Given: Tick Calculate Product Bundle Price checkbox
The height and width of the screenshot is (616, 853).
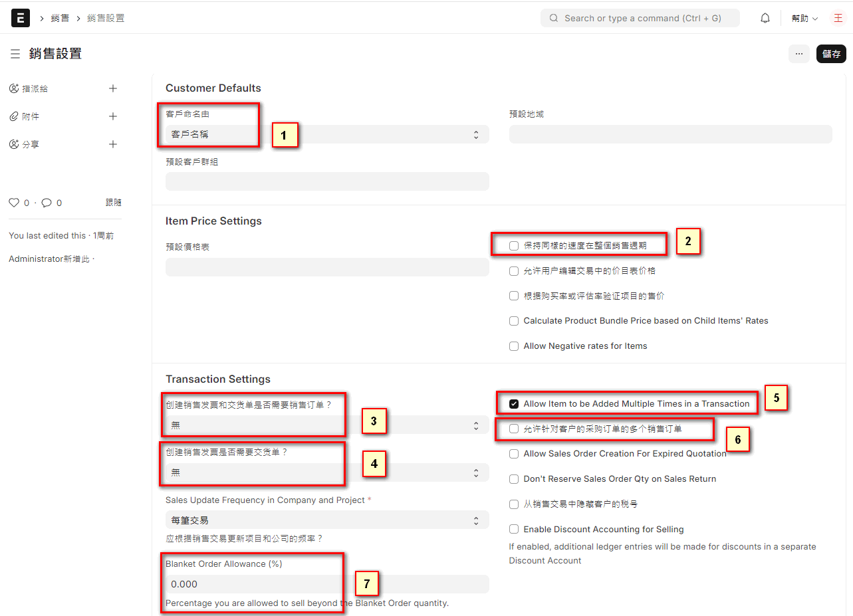Looking at the screenshot, I should click(514, 321).
